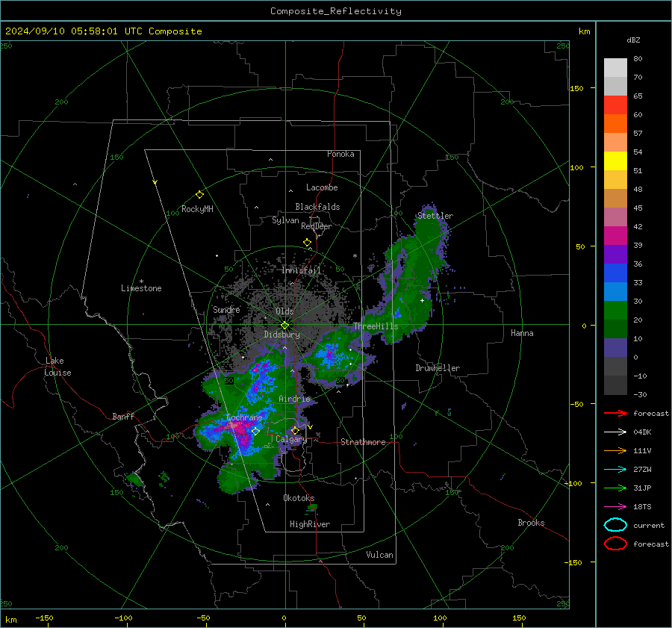Select the RockyMH label
The height and width of the screenshot is (628, 672).
click(x=197, y=209)
